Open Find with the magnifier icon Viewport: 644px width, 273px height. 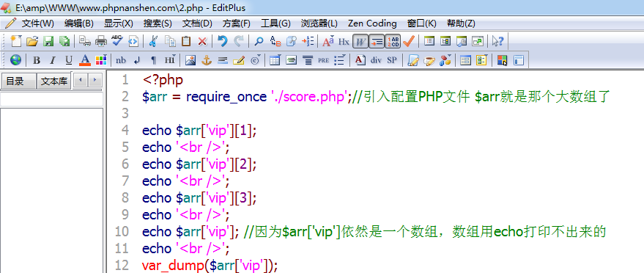point(259,41)
